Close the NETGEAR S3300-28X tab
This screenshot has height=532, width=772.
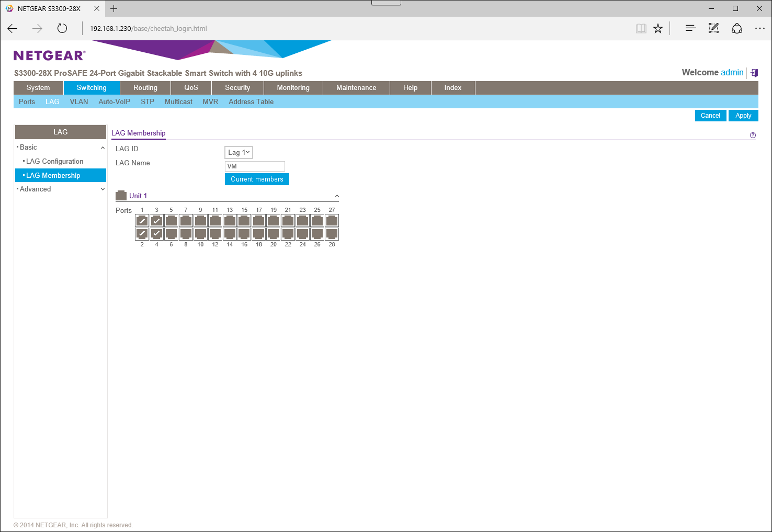pos(97,8)
